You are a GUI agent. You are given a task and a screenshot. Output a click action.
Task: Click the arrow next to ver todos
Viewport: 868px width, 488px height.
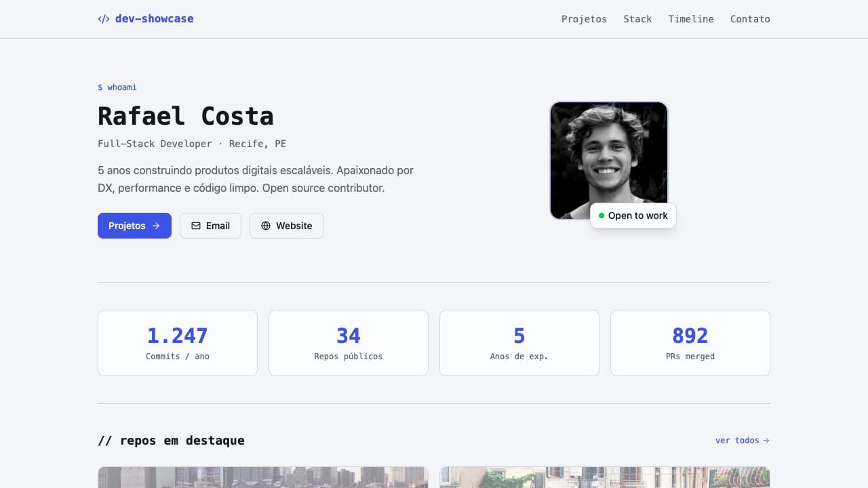(x=766, y=441)
